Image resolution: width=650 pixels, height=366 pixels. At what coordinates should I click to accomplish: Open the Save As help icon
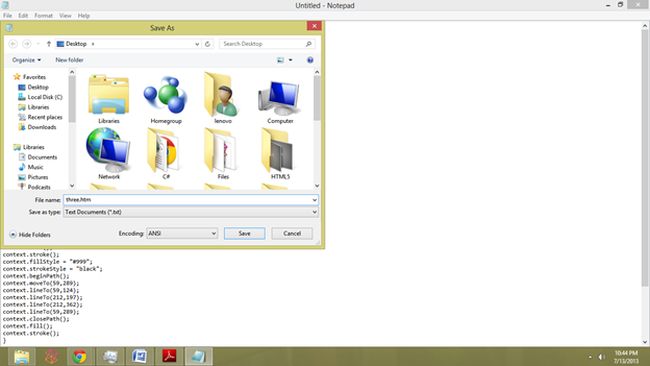pyautogui.click(x=310, y=60)
